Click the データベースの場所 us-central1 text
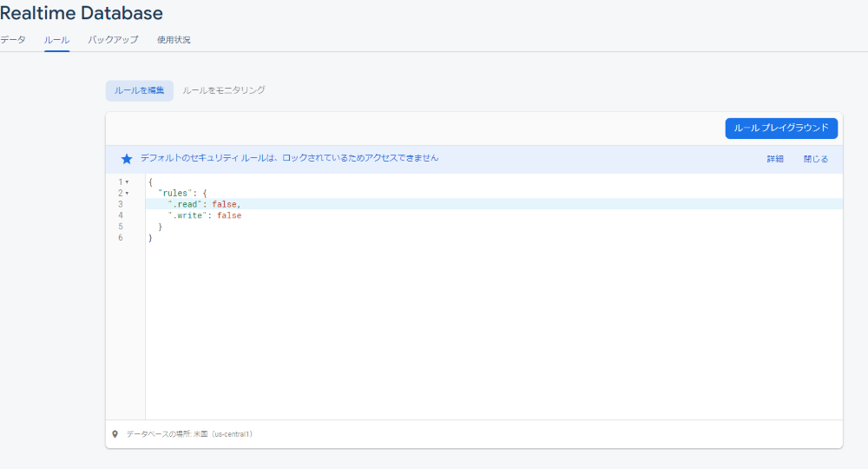This screenshot has height=469, width=868. pos(189,434)
